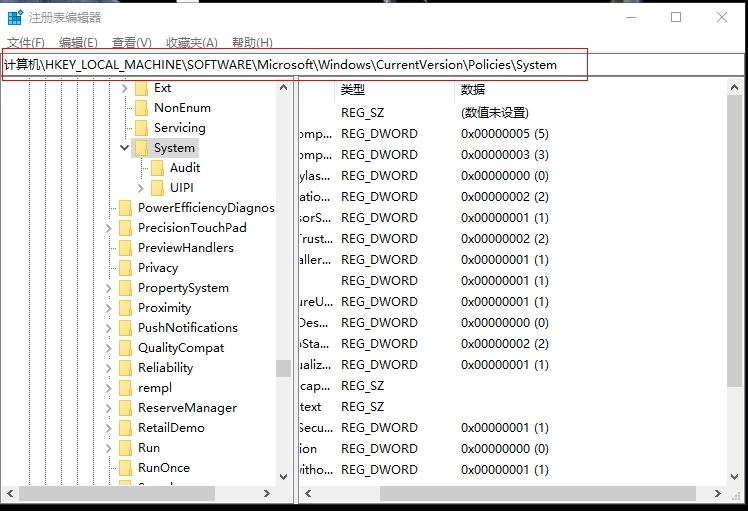Open the 收藏夹(A) menu
Image resolution: width=748 pixels, height=511 pixels.
(192, 43)
